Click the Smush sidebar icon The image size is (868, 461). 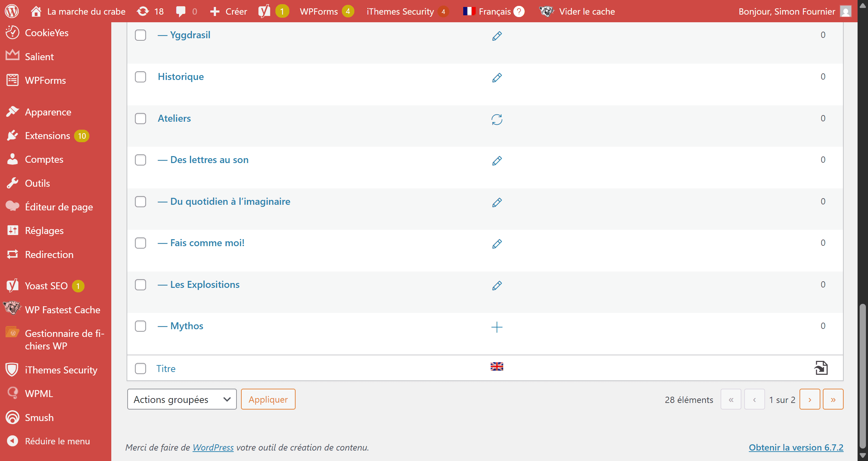click(x=13, y=417)
